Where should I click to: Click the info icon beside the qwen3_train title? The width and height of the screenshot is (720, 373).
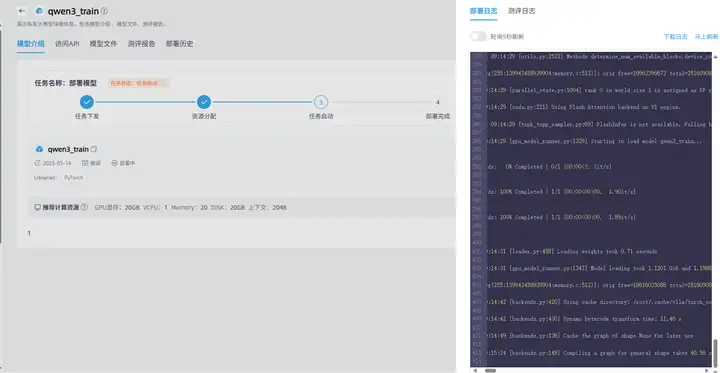(104, 11)
